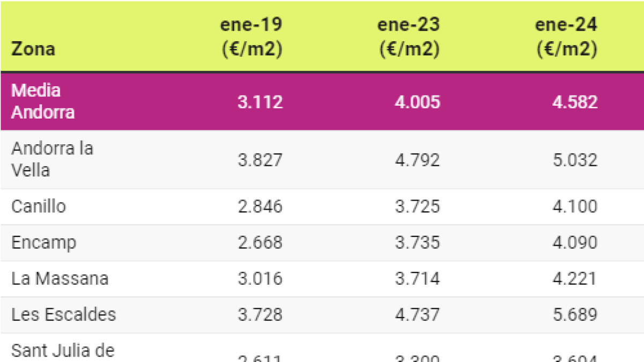Image resolution: width=644 pixels, height=362 pixels.
Task: Click the Encamp row label
Action: [x=44, y=243]
